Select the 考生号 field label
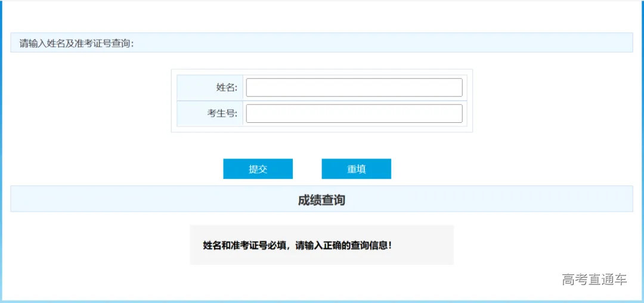The image size is (644, 303). tap(222, 114)
